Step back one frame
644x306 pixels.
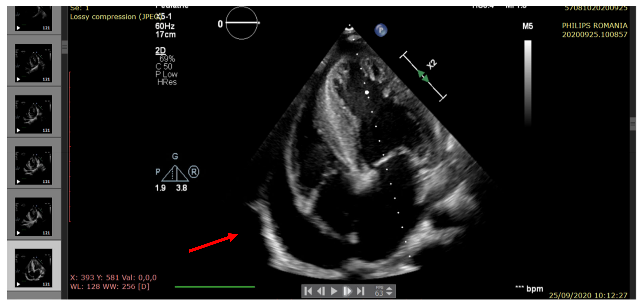pos(321,291)
